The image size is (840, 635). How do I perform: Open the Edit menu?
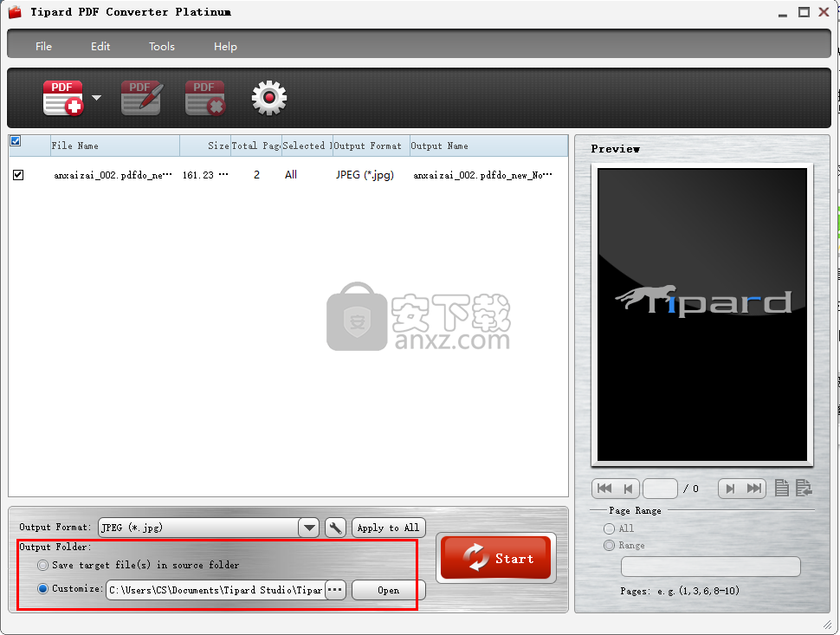[100, 47]
